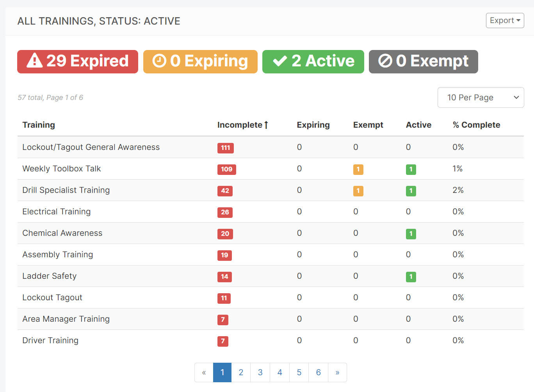Click the green active badge for Drill Specialist Training
This screenshot has height=392, width=534.
click(411, 191)
